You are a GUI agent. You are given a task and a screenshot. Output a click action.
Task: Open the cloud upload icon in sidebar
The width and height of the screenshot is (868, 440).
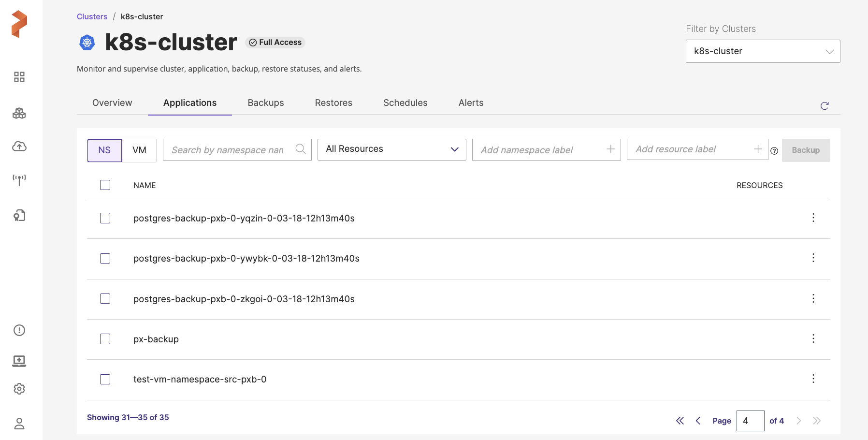coord(19,146)
